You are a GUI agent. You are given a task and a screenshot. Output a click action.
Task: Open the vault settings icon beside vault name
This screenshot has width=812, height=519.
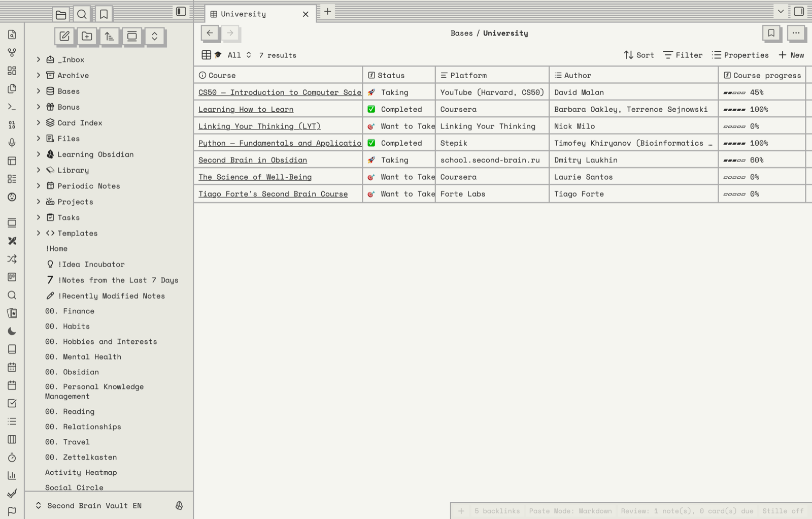pyautogui.click(x=179, y=505)
